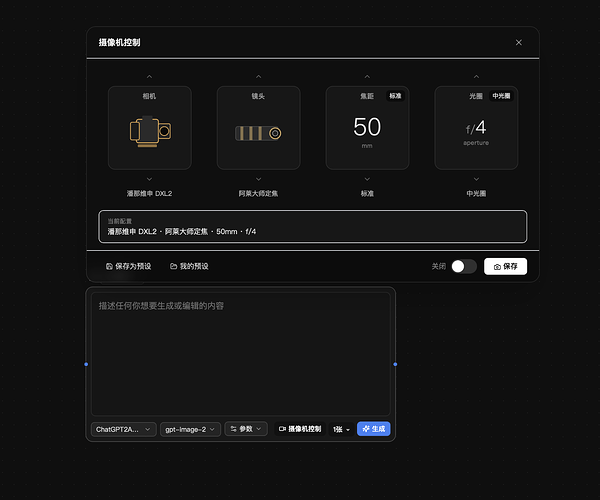This screenshot has height=500, width=600.
Task: Click up chevron above 镜头 card
Action: (258, 77)
